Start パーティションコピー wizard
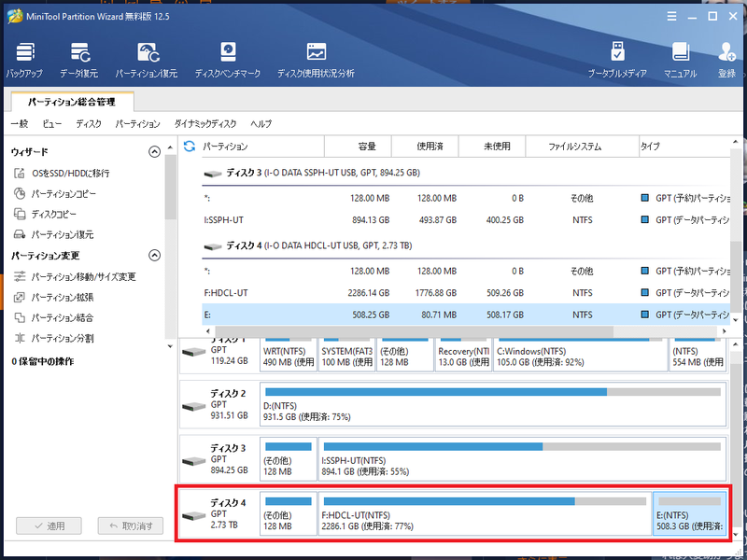The width and height of the screenshot is (747, 560). 55,193
